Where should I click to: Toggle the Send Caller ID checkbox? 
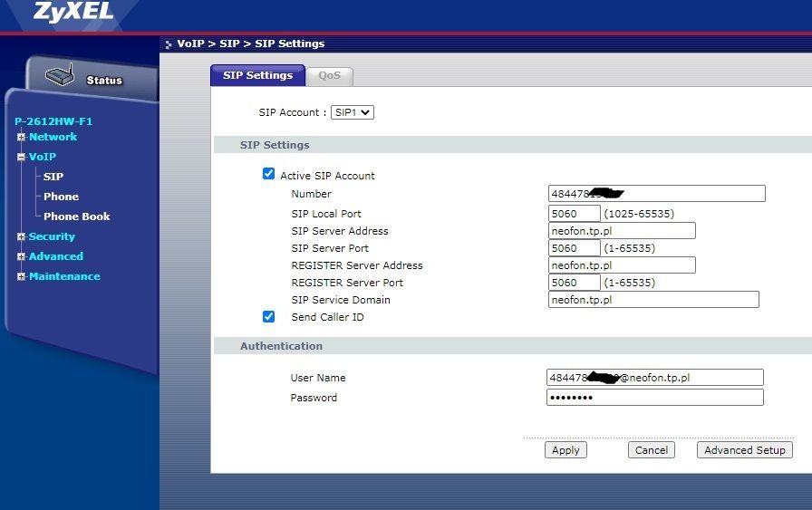pos(268,317)
